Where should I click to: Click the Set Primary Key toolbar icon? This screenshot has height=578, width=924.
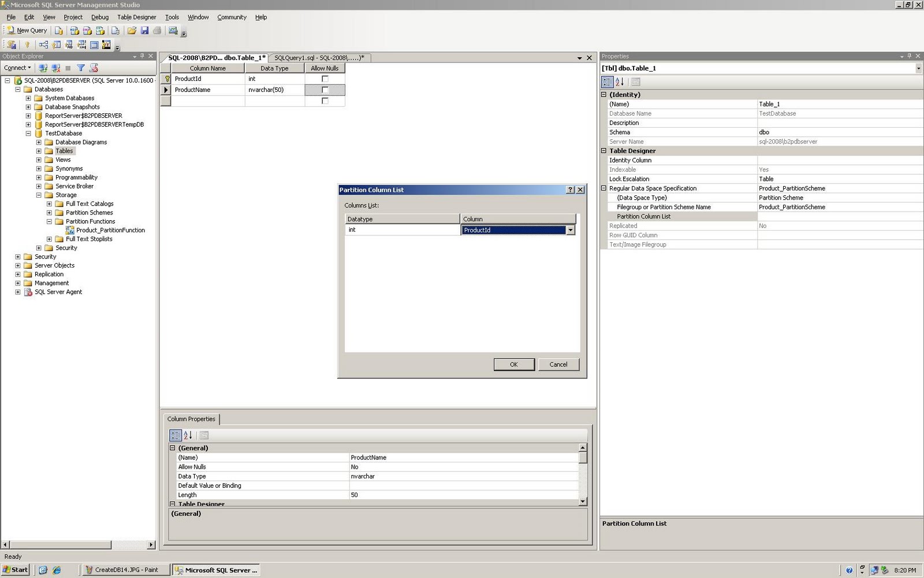pyautogui.click(x=27, y=45)
